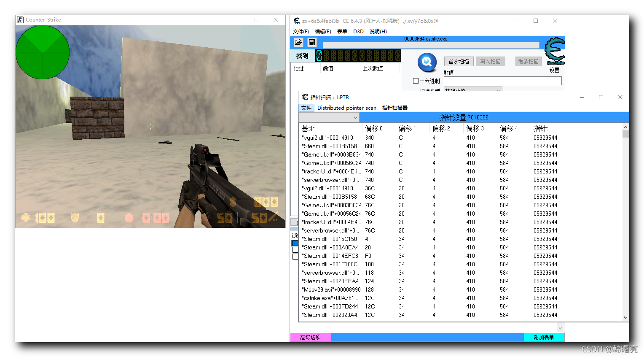Sort by the 偏移 0 column header
The width and height of the screenshot is (644, 357).
click(x=379, y=128)
